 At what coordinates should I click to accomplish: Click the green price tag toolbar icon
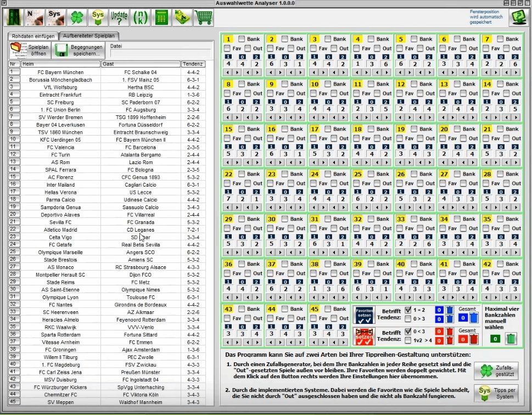pyautogui.click(x=182, y=18)
